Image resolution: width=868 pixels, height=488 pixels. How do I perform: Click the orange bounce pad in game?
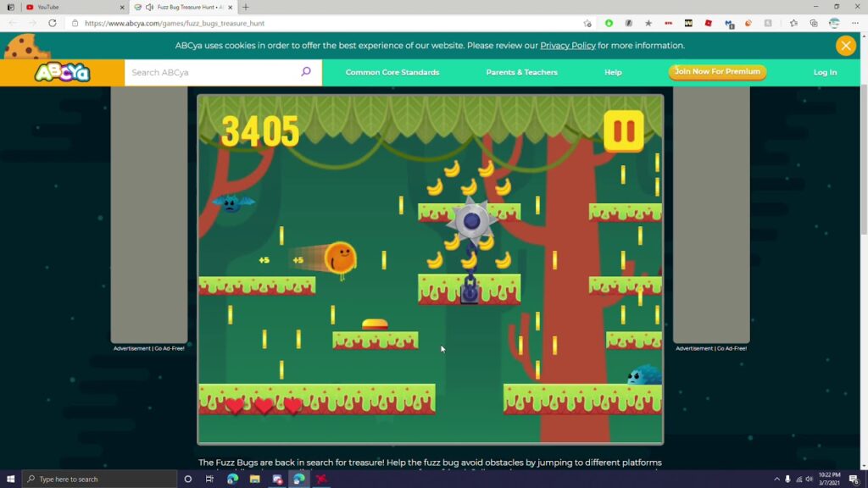pos(375,324)
